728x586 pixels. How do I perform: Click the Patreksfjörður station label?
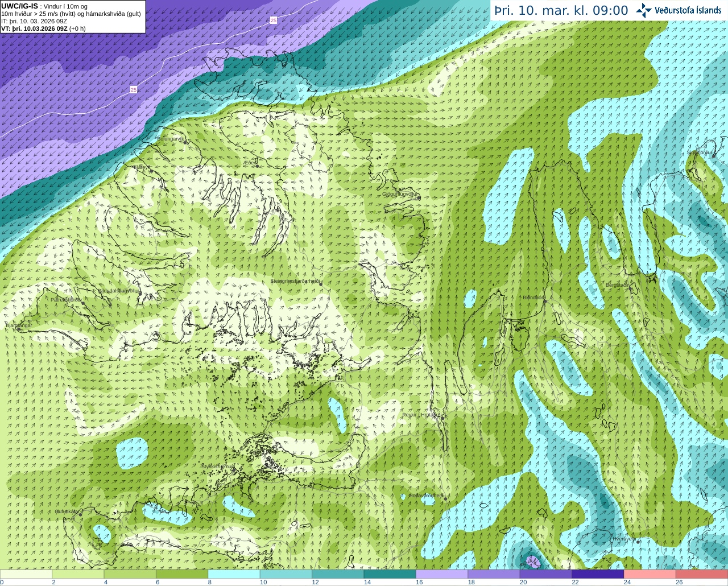pos(67,300)
